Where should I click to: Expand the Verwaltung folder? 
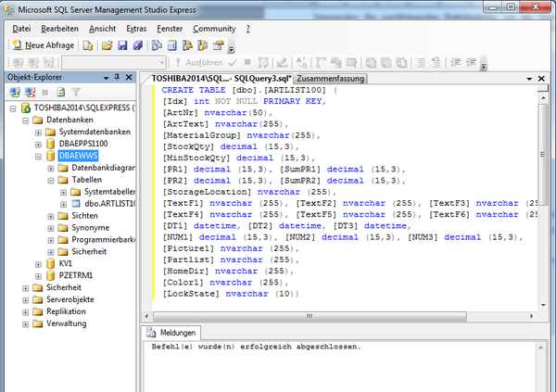[26, 324]
